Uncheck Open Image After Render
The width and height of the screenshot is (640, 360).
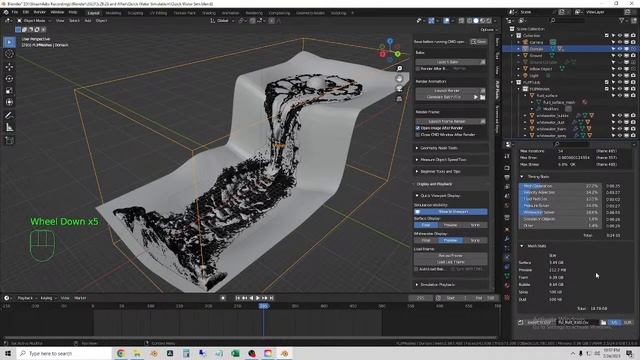(418, 128)
